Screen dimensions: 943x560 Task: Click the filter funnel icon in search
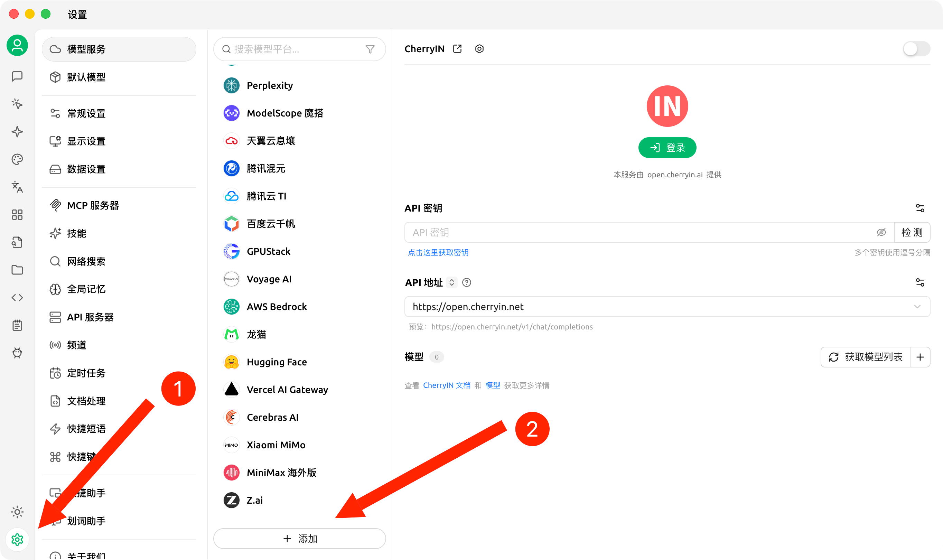coord(370,49)
